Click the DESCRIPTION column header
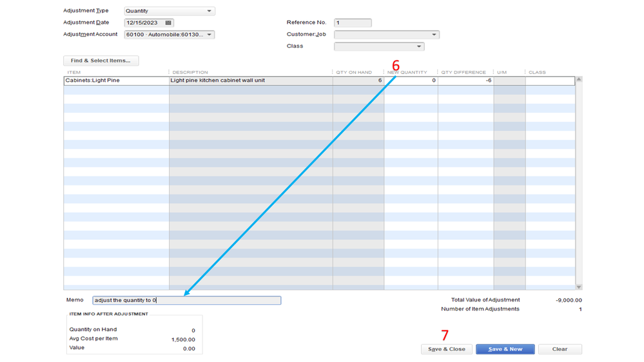 pyautogui.click(x=190, y=72)
